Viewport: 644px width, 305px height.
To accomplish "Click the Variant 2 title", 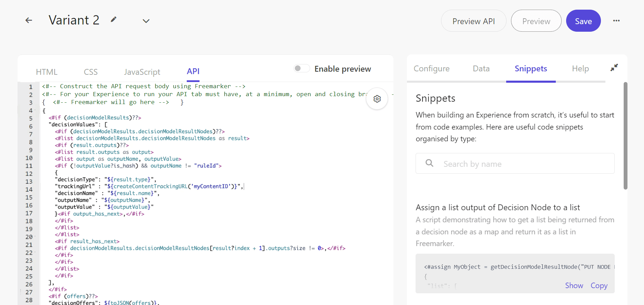I will click(74, 20).
